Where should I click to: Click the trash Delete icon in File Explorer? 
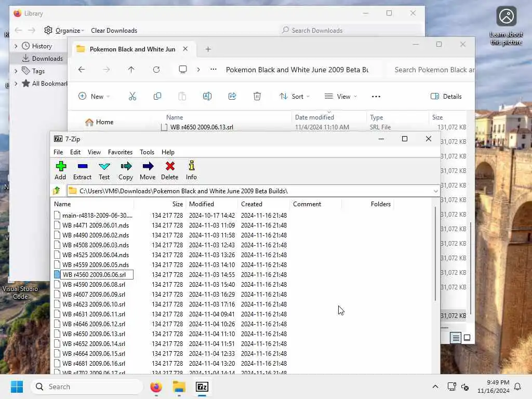click(257, 96)
